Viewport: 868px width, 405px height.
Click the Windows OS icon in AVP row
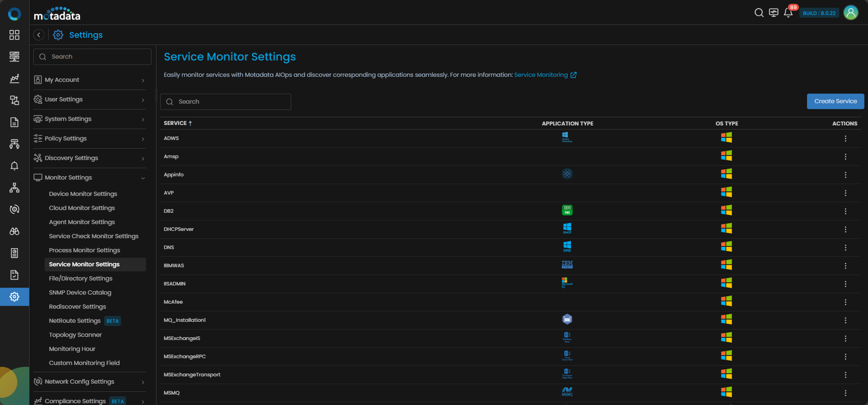[x=727, y=192]
